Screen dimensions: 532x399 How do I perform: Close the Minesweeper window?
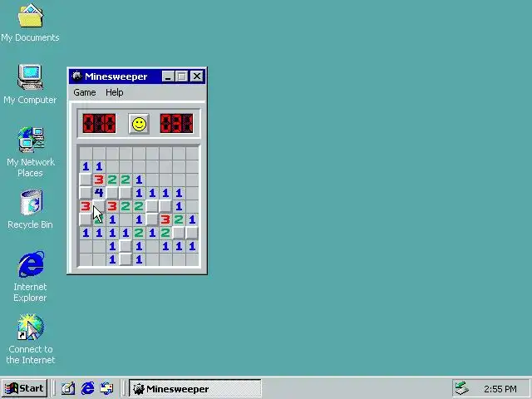[197, 76]
